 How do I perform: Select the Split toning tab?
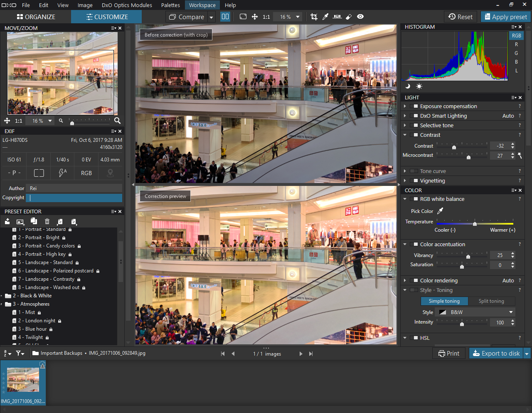click(491, 301)
